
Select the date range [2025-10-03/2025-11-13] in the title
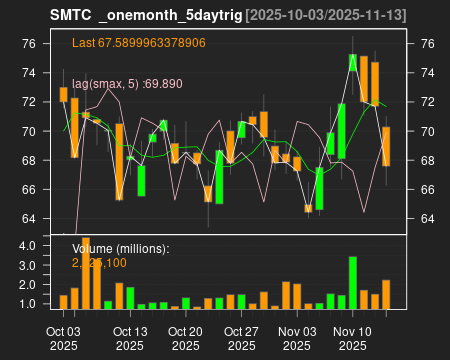[326, 15]
